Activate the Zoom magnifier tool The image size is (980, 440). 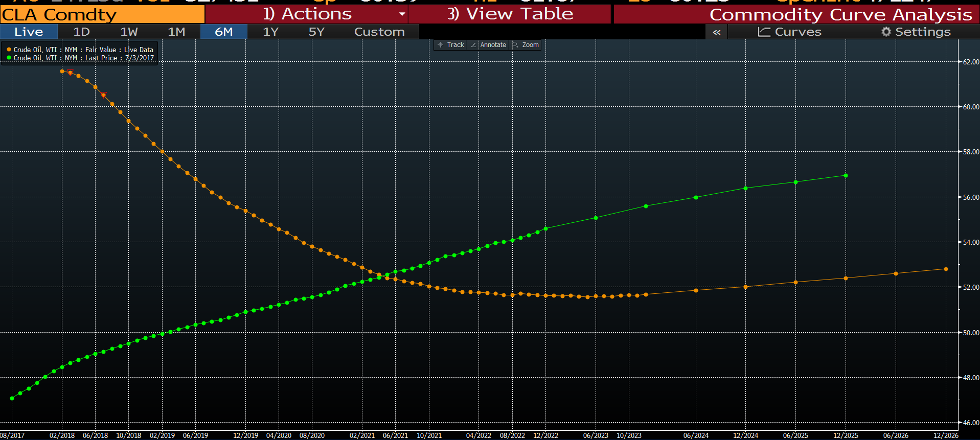[x=526, y=45]
